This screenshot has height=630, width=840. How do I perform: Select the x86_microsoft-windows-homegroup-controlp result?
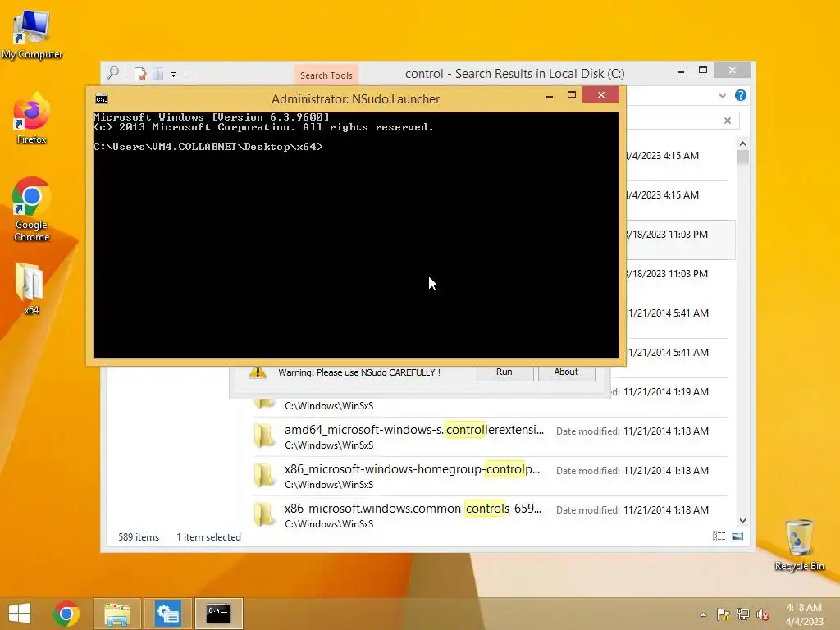tap(491, 477)
